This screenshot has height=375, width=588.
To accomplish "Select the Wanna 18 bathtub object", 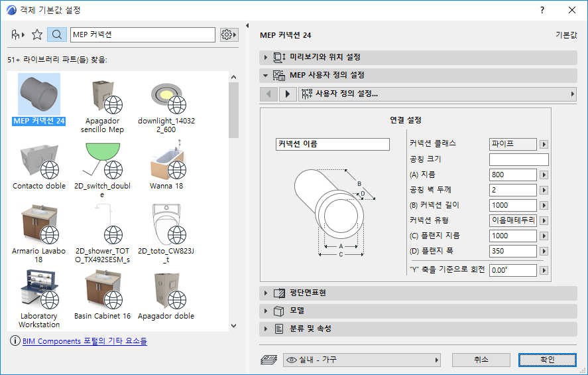I will [166, 165].
